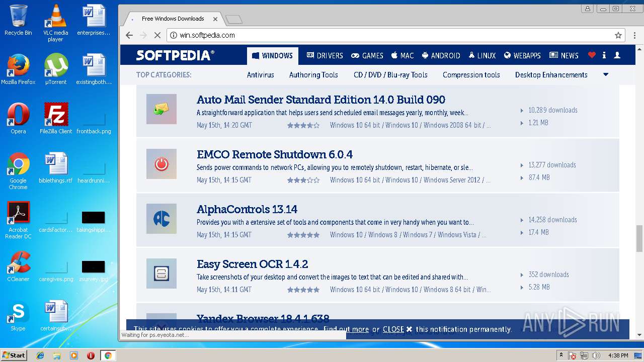Expand more top categories dropdown arrow
The width and height of the screenshot is (644, 362).
[606, 74]
